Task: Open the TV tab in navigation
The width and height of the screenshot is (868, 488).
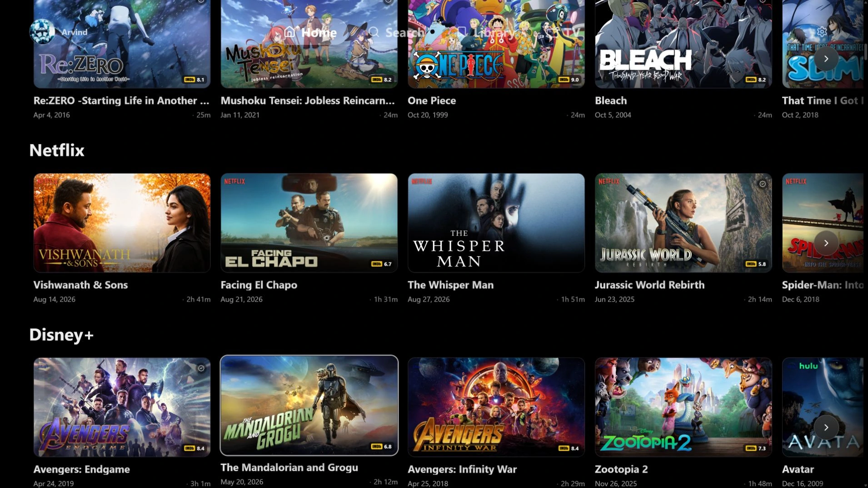Action: (564, 32)
